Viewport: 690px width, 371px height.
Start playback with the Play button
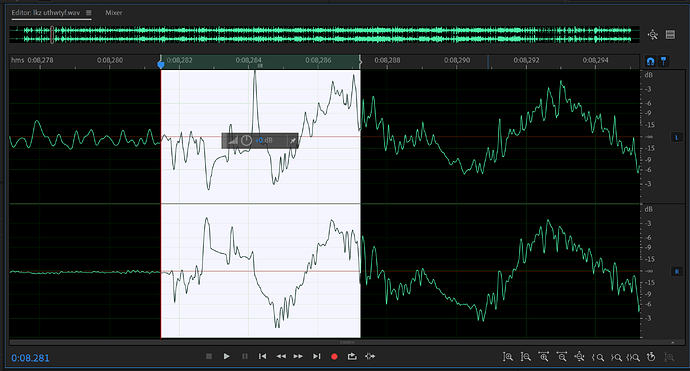227,356
